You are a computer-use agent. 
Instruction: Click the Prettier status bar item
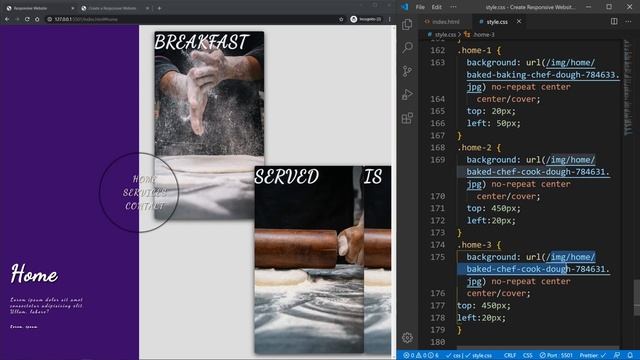pyautogui.click(x=593, y=356)
